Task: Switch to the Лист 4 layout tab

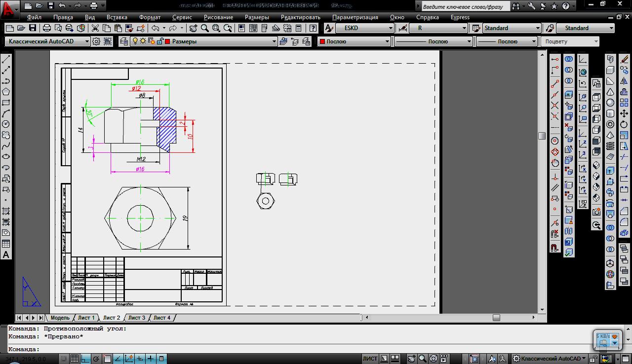Action: click(162, 318)
